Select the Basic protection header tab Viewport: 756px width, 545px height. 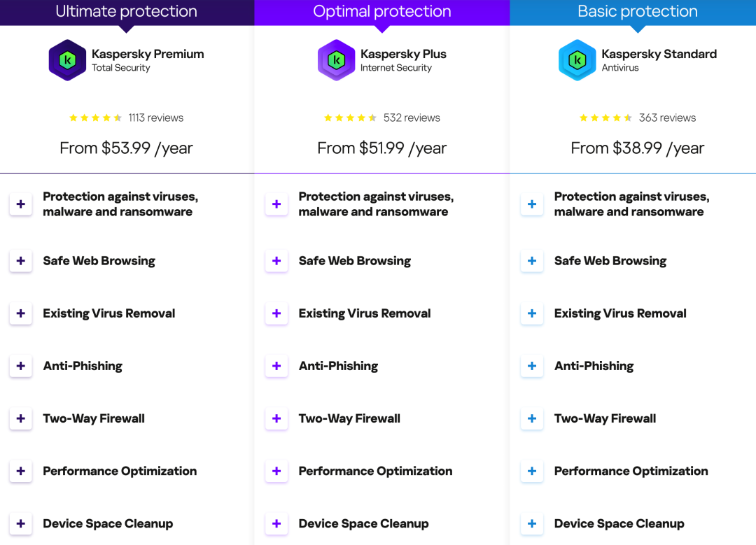coord(638,12)
